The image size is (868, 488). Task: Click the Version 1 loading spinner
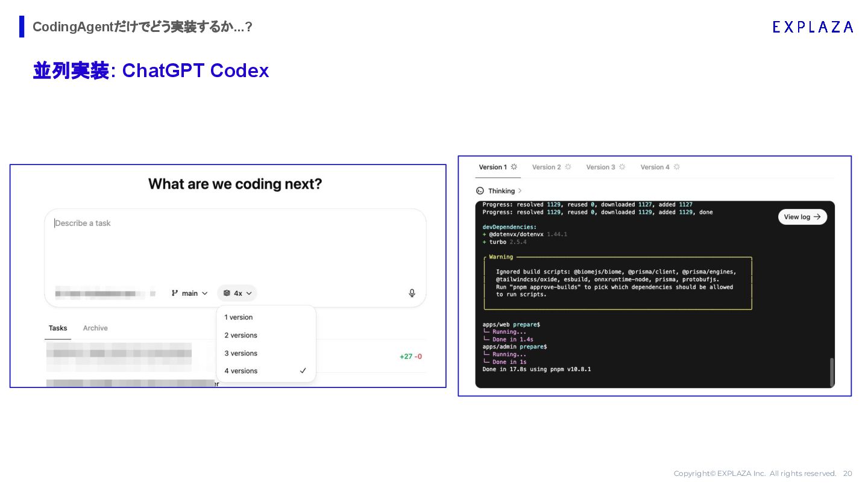(x=514, y=167)
